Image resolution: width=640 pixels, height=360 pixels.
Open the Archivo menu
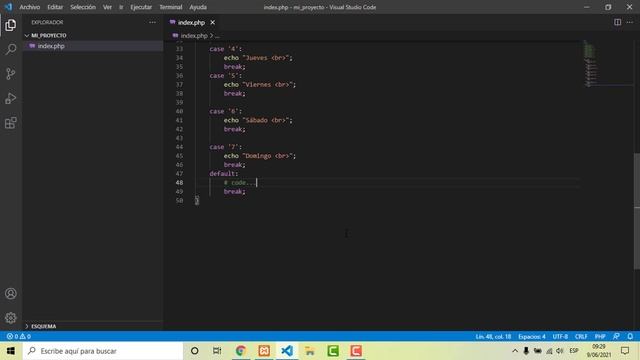tap(30, 7)
